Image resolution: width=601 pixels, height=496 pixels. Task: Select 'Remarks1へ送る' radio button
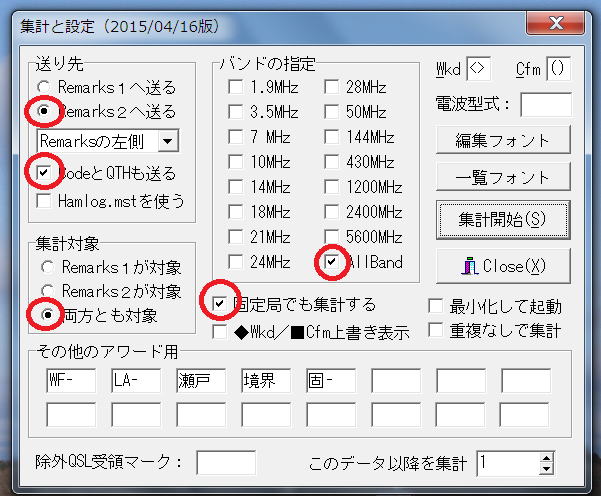tap(45, 87)
